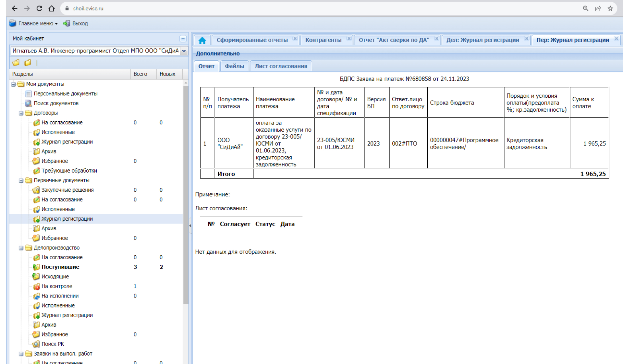Click Исходящие folder icon
This screenshot has height=364, width=623.
click(36, 276)
